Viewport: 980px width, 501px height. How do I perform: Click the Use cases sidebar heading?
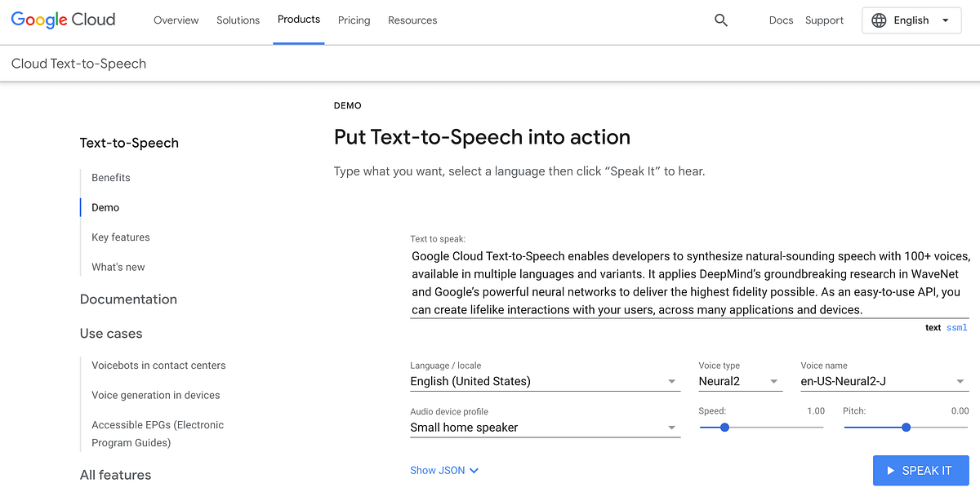111,334
